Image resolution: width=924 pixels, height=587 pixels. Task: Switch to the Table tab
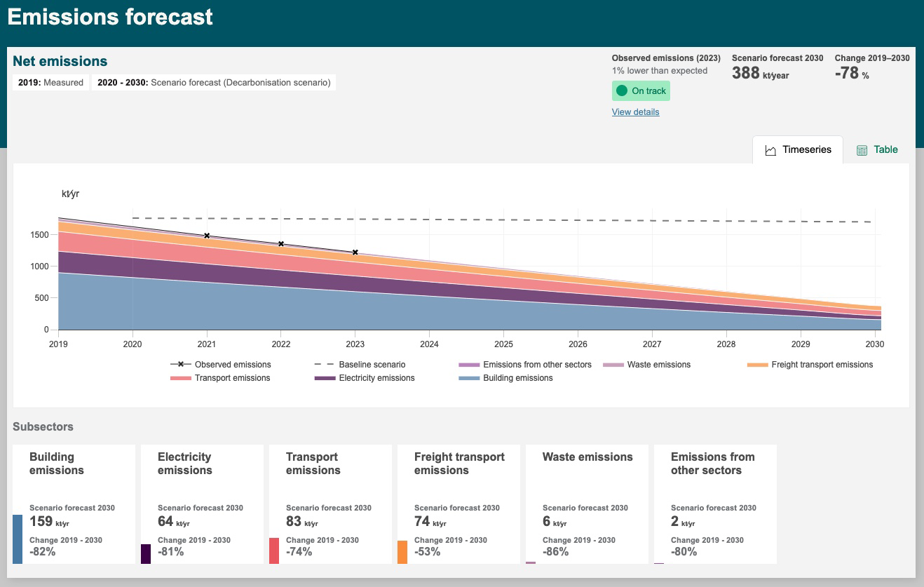tap(877, 149)
